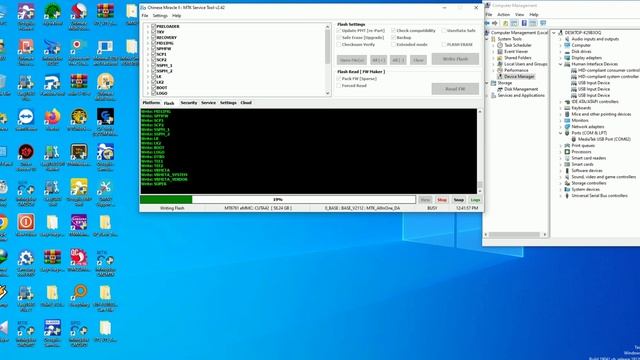The width and height of the screenshot is (640, 360).
Task: Switch to the Security tab
Action: click(x=189, y=103)
